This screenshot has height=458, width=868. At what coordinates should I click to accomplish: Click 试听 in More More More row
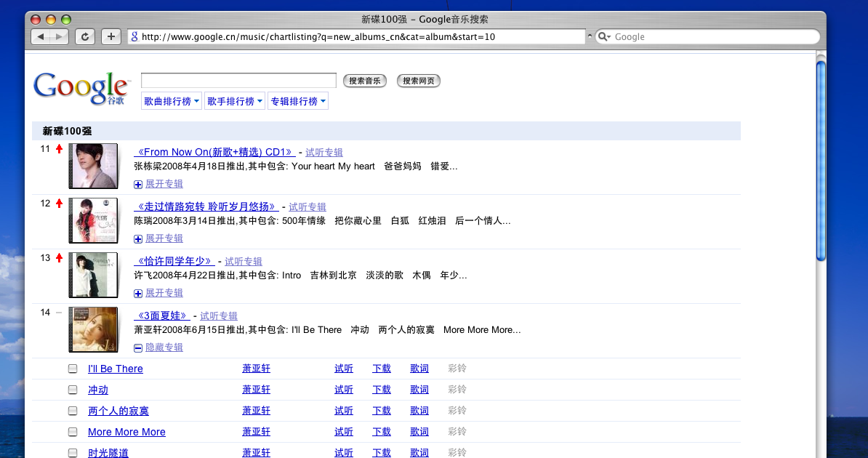click(344, 432)
